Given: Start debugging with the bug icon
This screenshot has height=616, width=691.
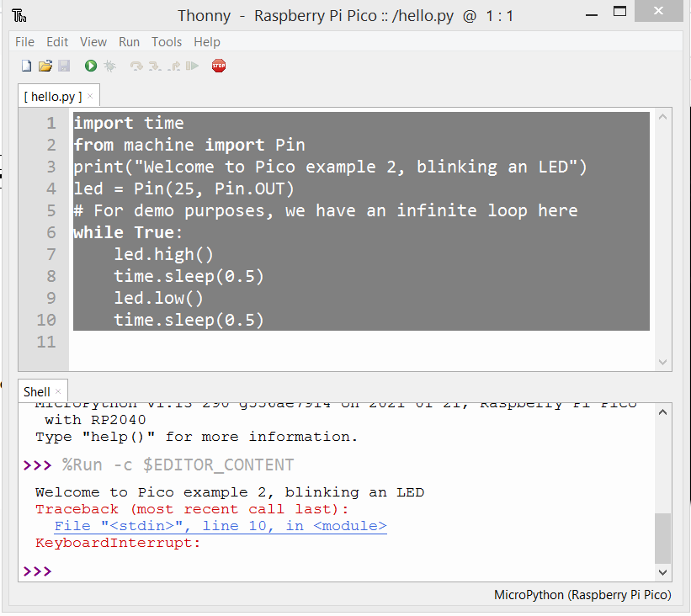Looking at the screenshot, I should [x=109, y=66].
